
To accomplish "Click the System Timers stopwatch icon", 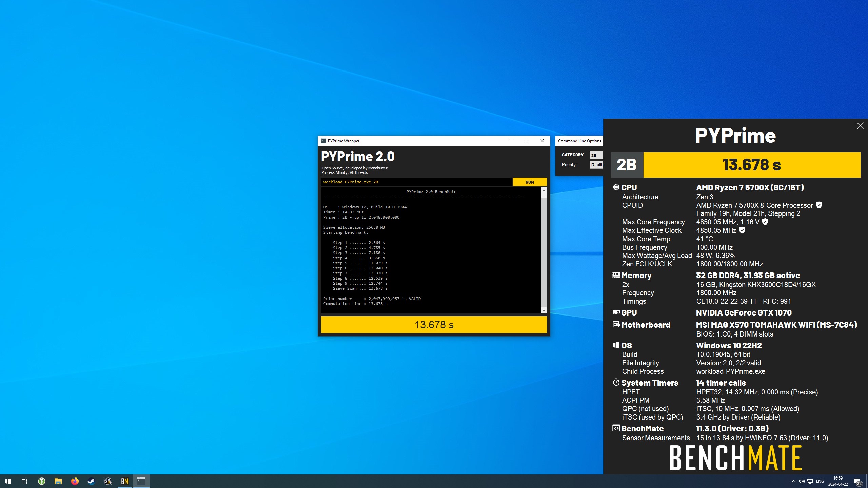I will (616, 382).
